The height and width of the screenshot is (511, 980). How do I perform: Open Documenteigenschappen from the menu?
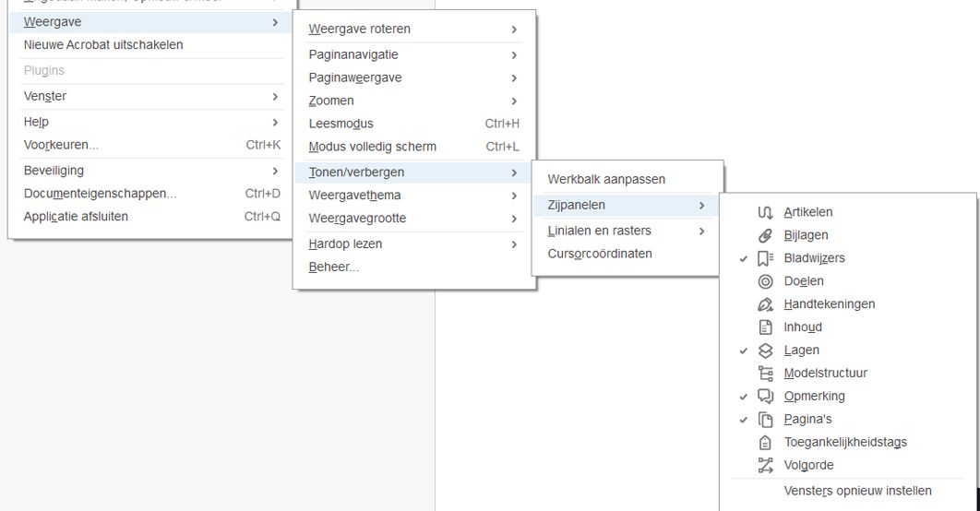coord(100,194)
